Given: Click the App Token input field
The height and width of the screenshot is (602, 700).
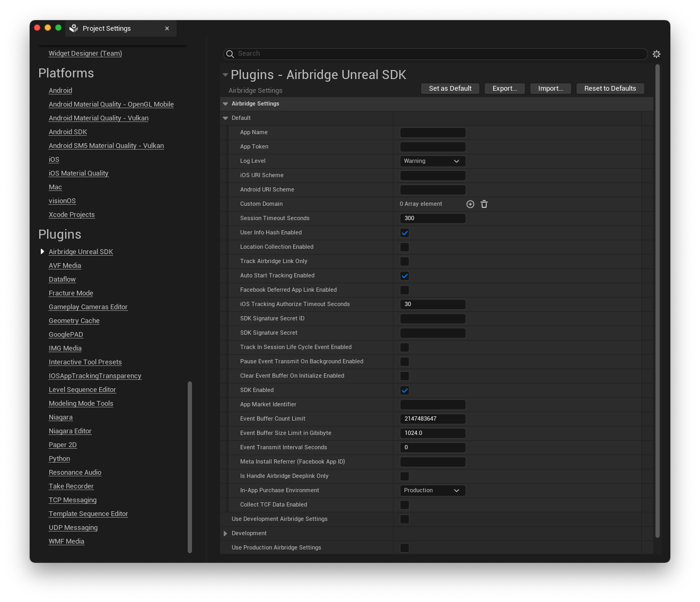Looking at the screenshot, I should click(x=433, y=147).
